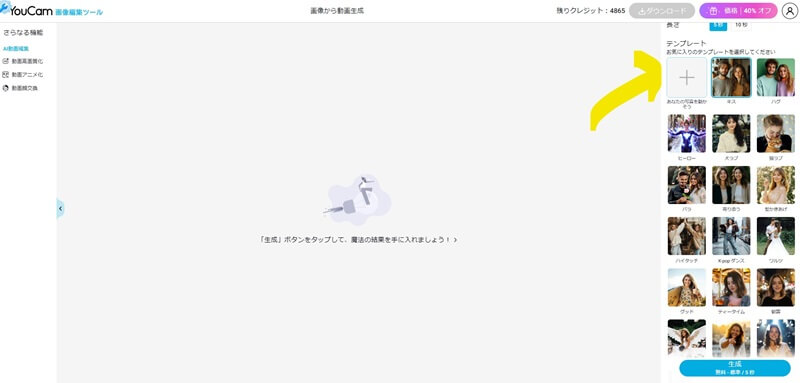Viewport: 800px width, 383px height.
Task: Click 残りクレジット: 4865 credits text
Action: [590, 11]
